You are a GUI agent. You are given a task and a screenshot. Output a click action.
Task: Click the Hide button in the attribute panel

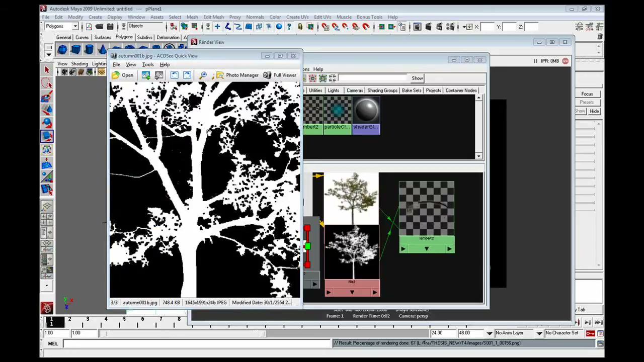[594, 111]
